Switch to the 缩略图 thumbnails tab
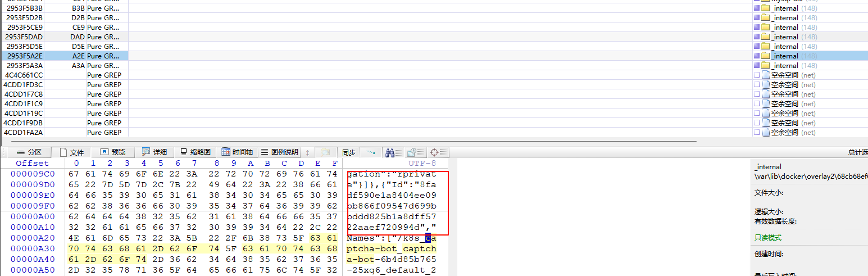 point(195,152)
